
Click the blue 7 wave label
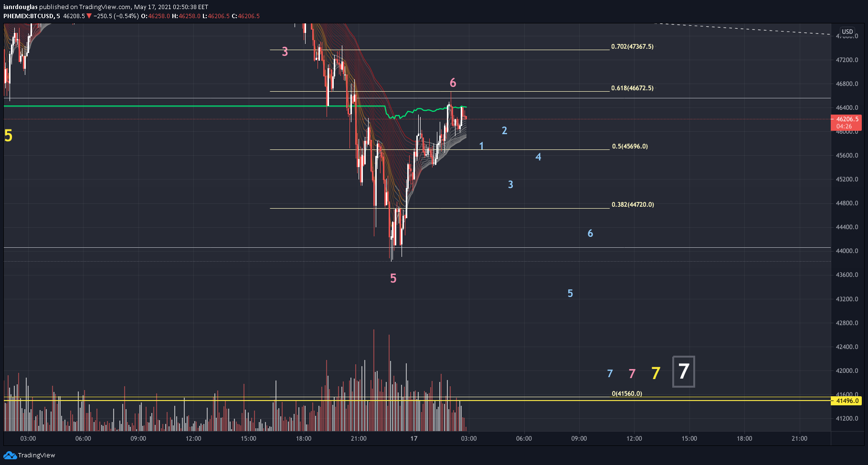[x=610, y=373]
